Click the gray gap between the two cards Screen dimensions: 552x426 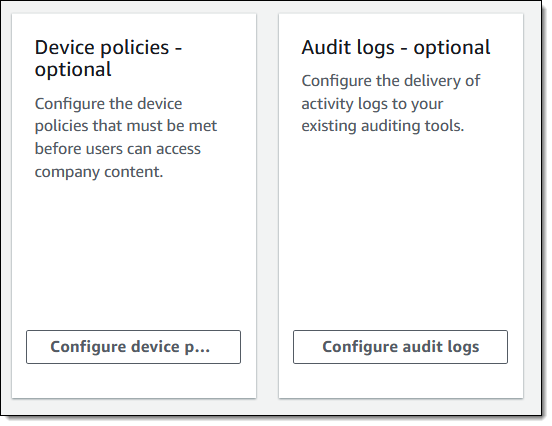click(x=268, y=206)
